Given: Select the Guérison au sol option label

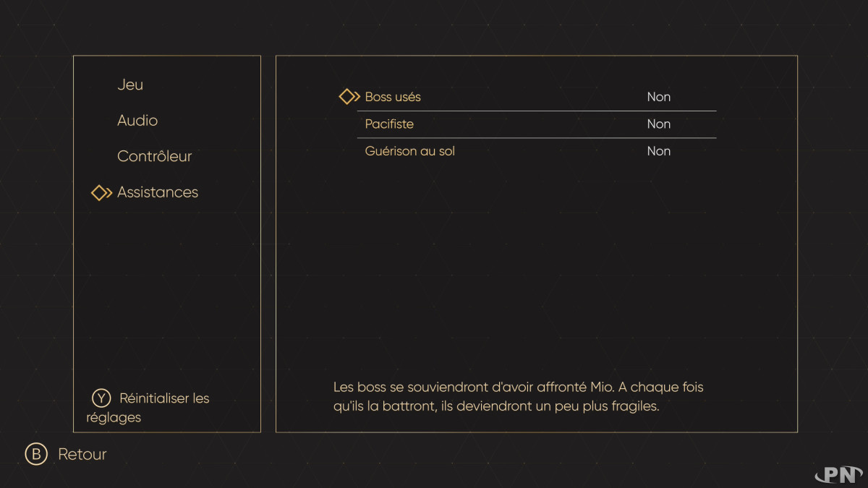Looking at the screenshot, I should tap(409, 151).
